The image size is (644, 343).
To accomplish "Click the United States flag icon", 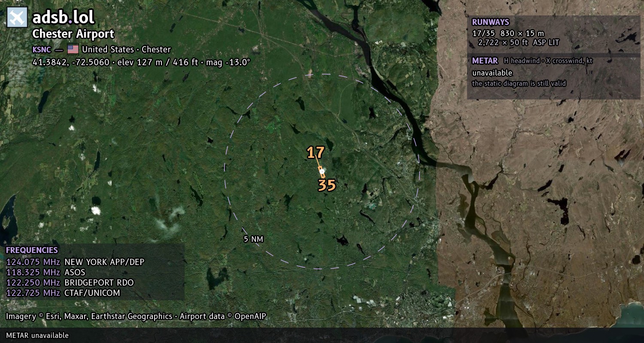I will point(73,49).
